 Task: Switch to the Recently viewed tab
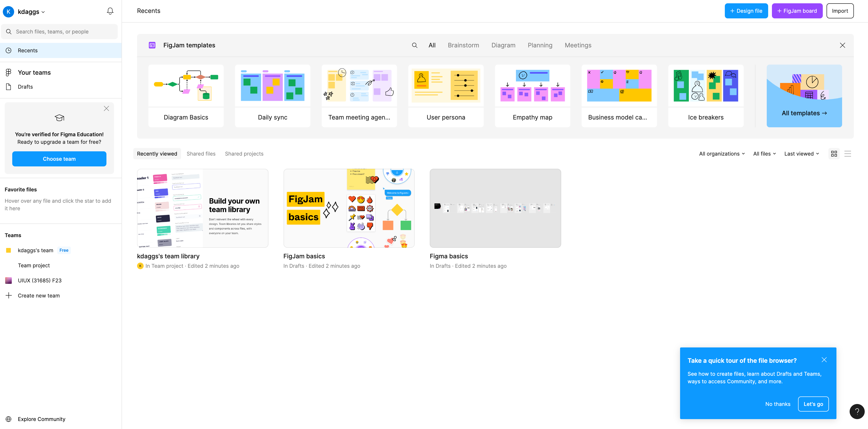coord(157,154)
